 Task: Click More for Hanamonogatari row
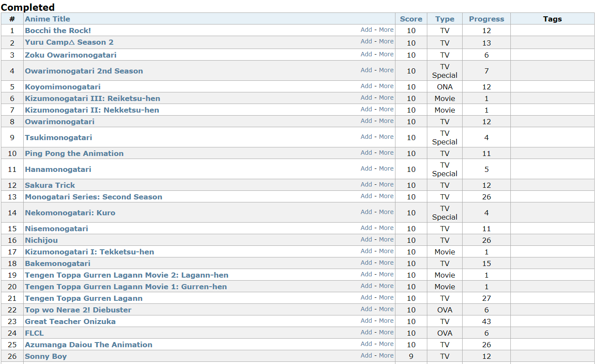[x=386, y=168]
